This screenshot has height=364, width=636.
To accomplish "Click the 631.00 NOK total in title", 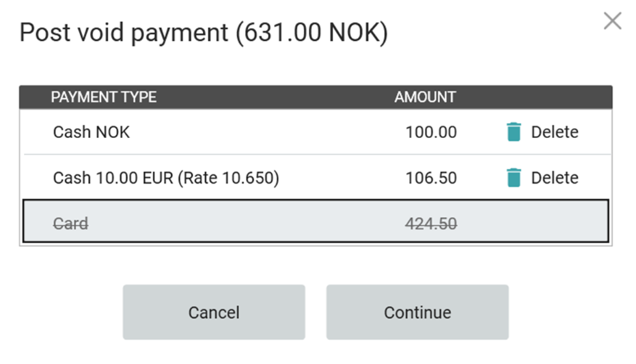I will [312, 33].
